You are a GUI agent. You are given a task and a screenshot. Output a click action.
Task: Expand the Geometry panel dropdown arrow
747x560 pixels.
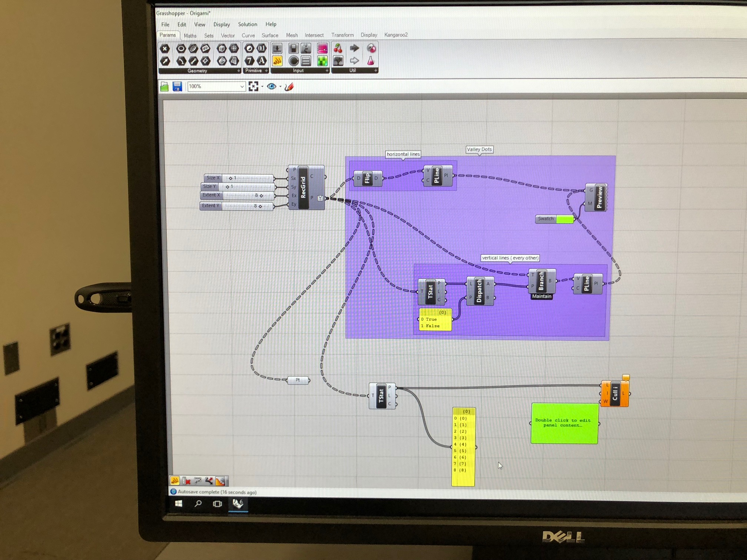239,71
